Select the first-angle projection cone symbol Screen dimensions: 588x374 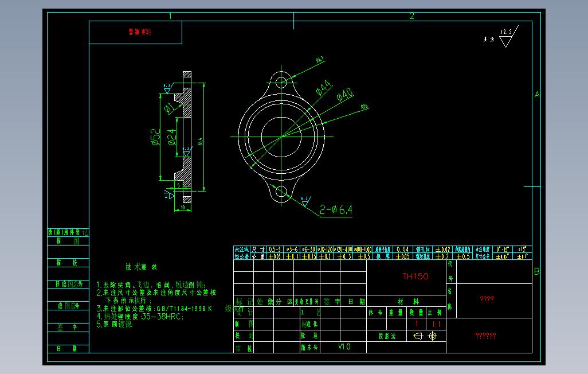(x=418, y=336)
